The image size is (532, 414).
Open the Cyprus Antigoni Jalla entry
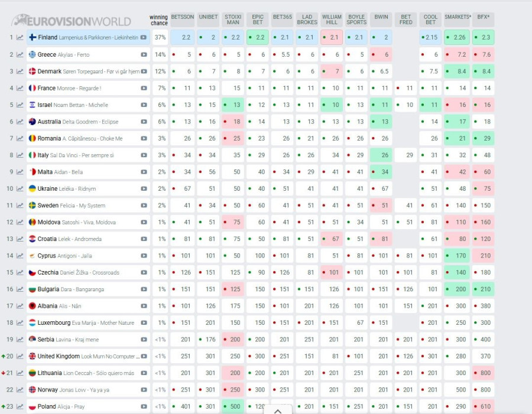88,256
